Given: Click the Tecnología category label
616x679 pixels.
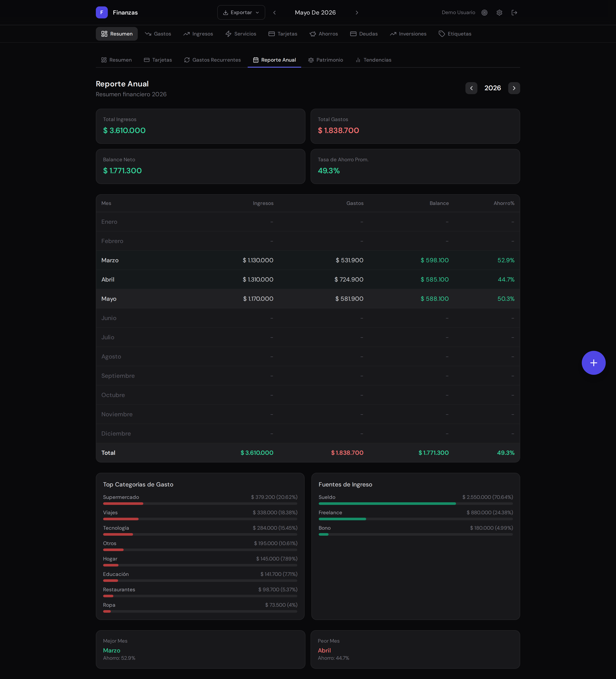Looking at the screenshot, I should coord(116,528).
